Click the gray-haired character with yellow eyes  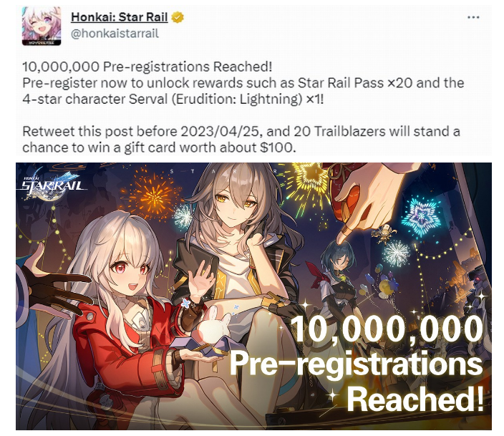pyautogui.click(x=238, y=257)
